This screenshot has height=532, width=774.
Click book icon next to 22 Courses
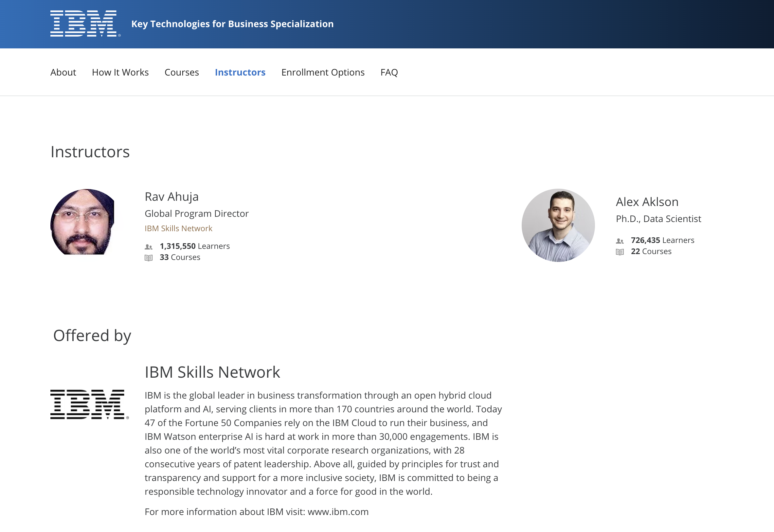point(620,252)
